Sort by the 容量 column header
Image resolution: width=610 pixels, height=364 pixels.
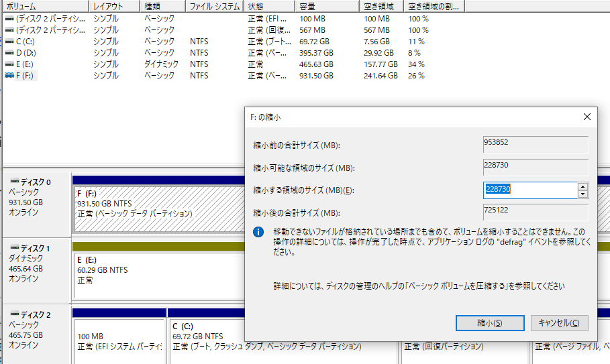tap(327, 6)
